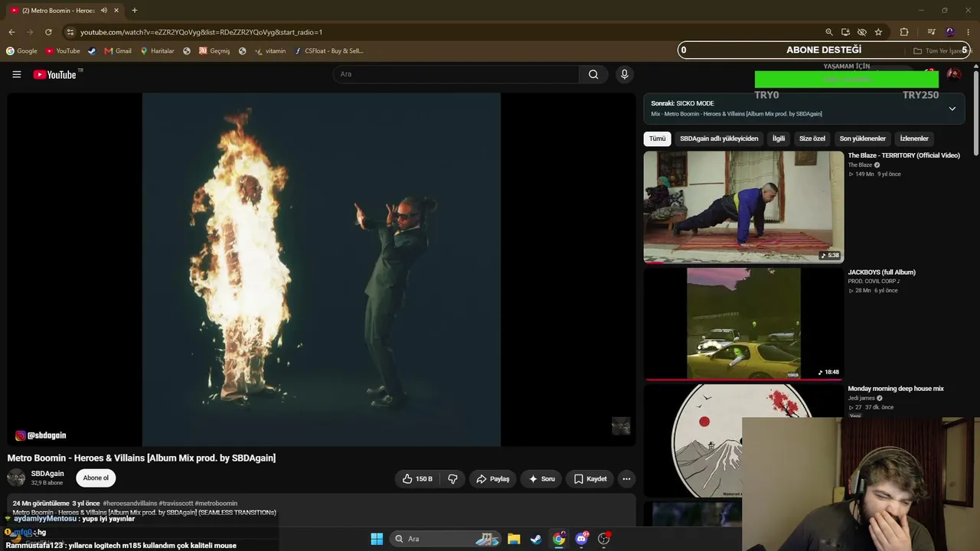The height and width of the screenshot is (551, 980).
Task: Collapse the Heroes & Villains mix playlist panel
Action: (952, 109)
